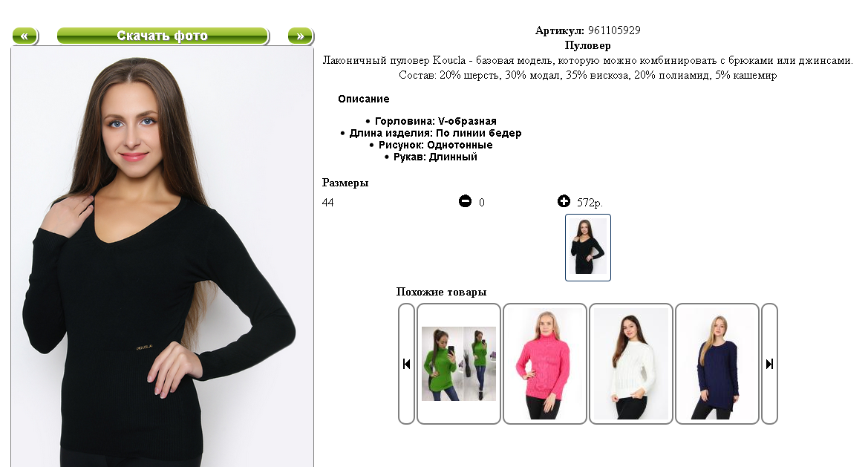Select the small black pullover thumbnail

588,247
